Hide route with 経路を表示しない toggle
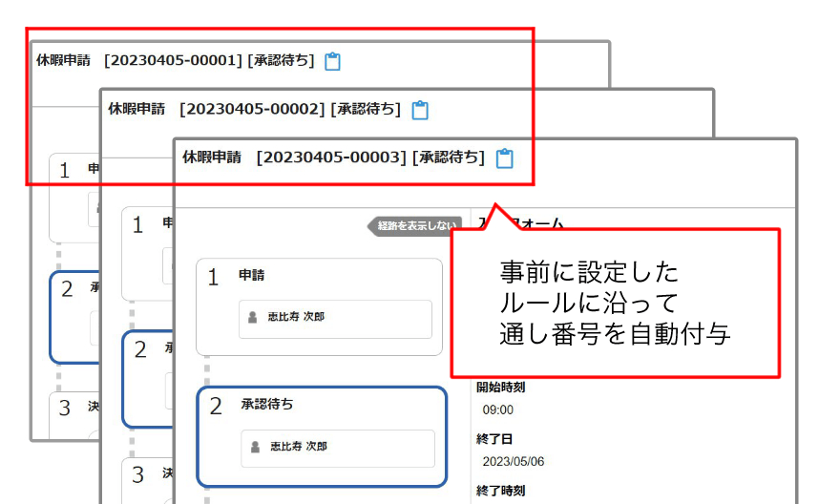This screenshot has height=504, width=840. (x=414, y=225)
